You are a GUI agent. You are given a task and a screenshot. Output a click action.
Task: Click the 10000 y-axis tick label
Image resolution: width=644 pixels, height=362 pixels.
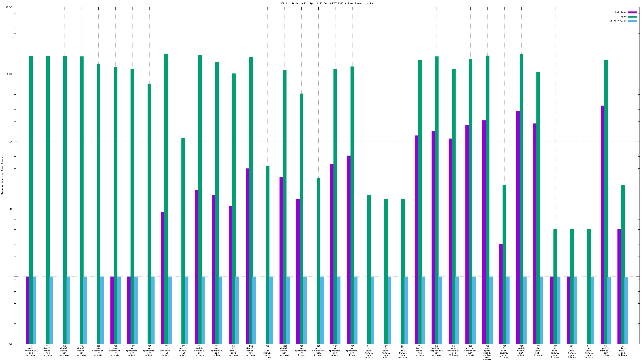coord(9,7)
